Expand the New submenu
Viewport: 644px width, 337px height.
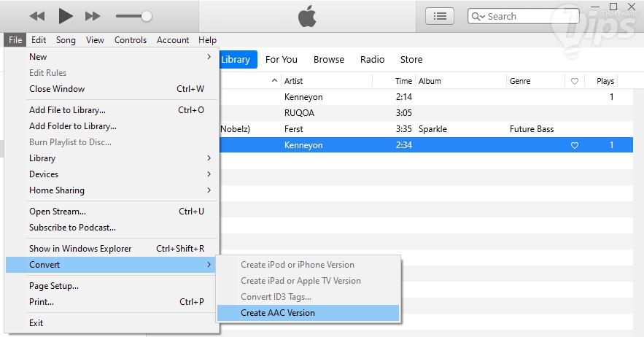tap(112, 57)
